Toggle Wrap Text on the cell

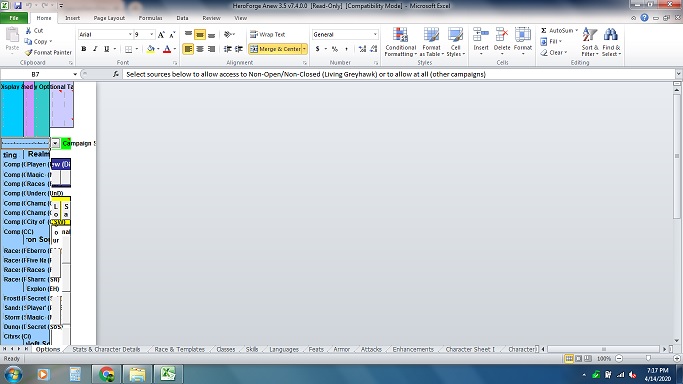coord(267,34)
